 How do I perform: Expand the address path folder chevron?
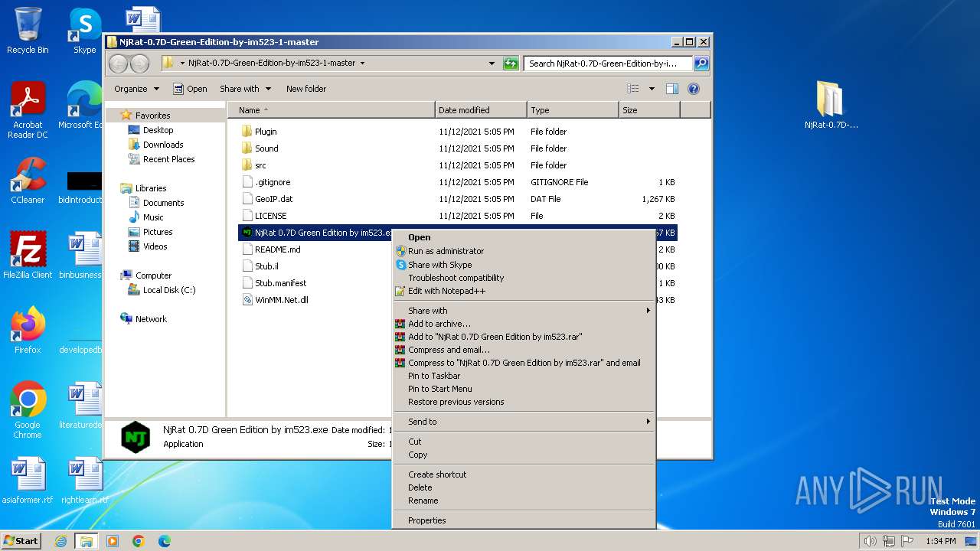[362, 64]
